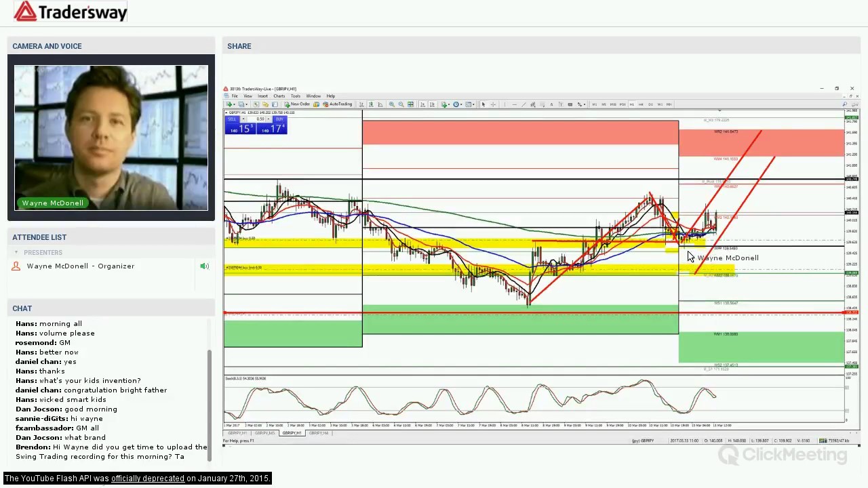Open the officially deprecated link

(x=148, y=479)
